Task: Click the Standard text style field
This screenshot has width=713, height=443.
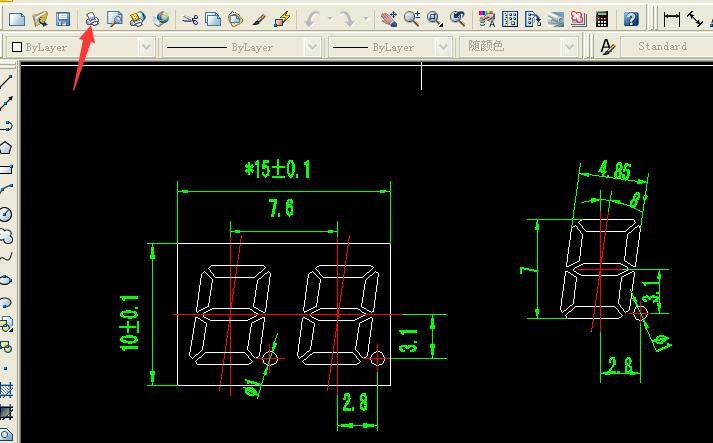Action: 662,47
